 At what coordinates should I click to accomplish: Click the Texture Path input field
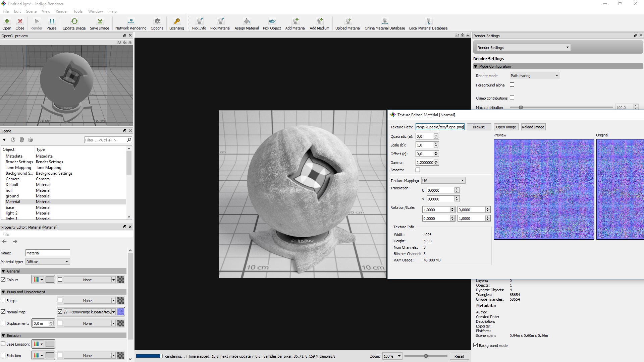point(440,127)
